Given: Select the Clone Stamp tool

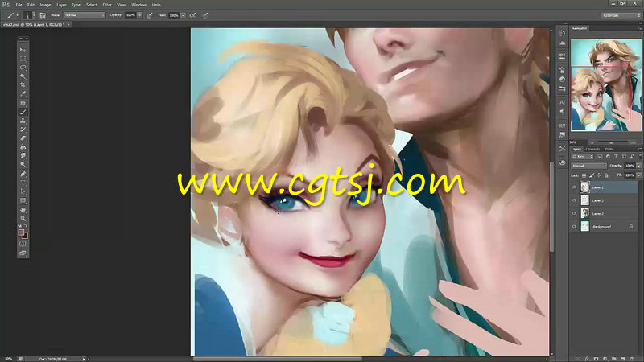Looking at the screenshot, I should click(23, 121).
